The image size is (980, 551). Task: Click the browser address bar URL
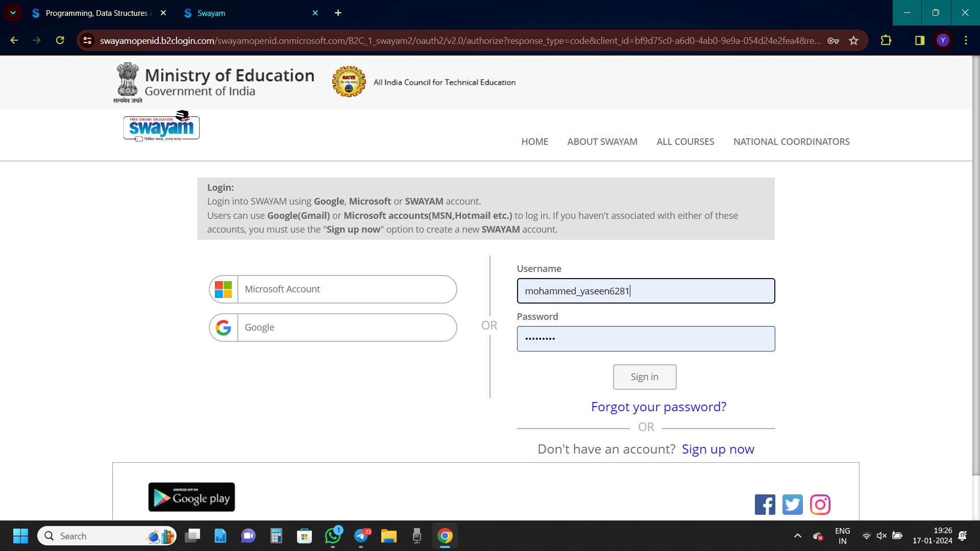pos(460,40)
